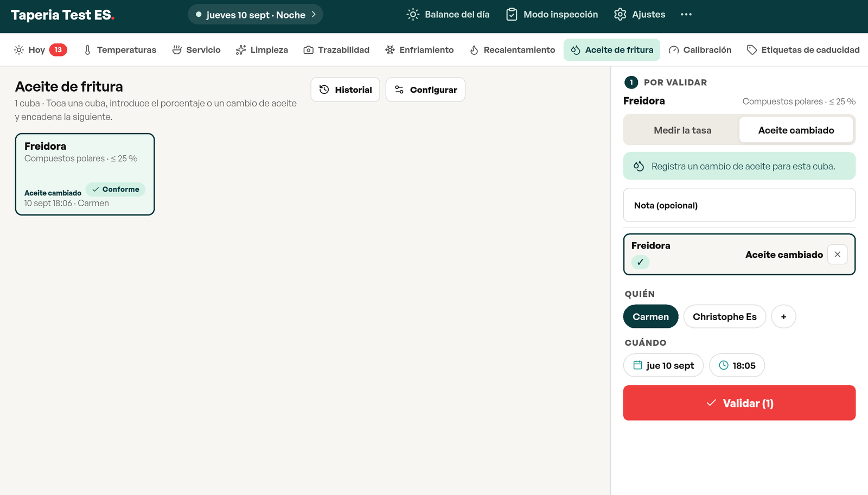Add another person with plus button
This screenshot has width=868, height=495.
tap(783, 316)
